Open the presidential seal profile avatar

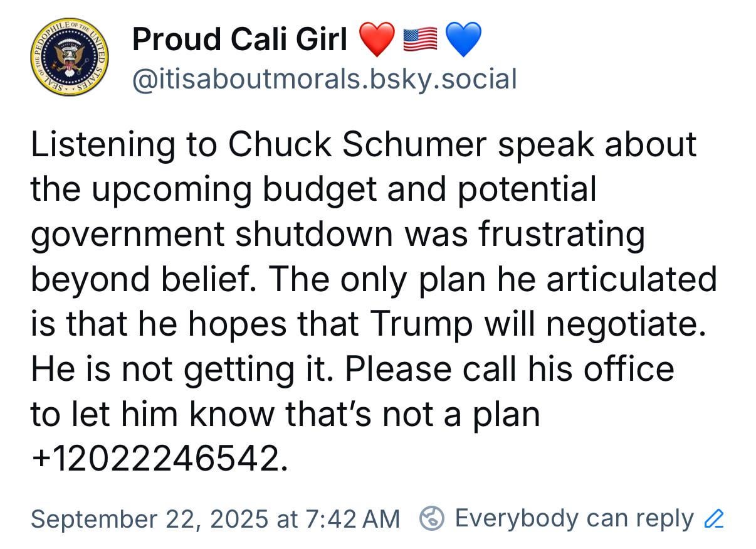tap(69, 58)
